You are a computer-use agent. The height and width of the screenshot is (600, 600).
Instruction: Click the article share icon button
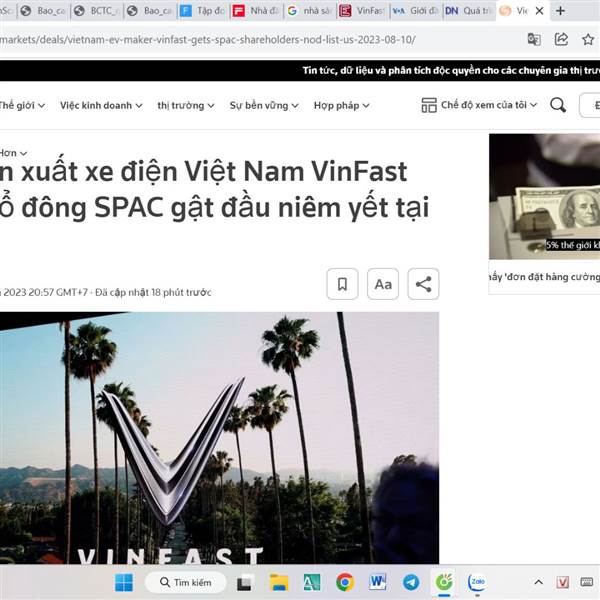pos(424,284)
